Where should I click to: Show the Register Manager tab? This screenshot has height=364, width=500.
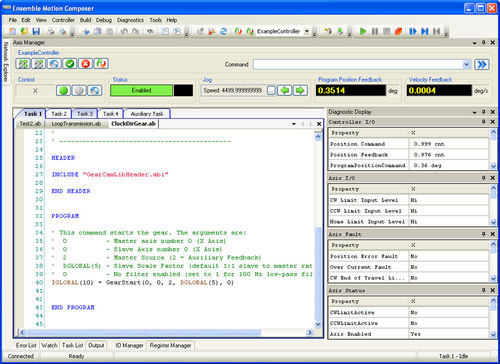click(170, 345)
